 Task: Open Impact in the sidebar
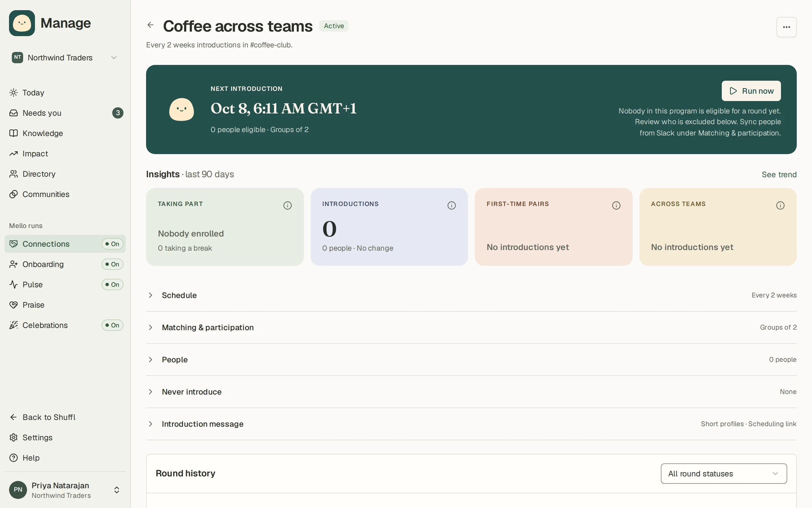click(65, 154)
